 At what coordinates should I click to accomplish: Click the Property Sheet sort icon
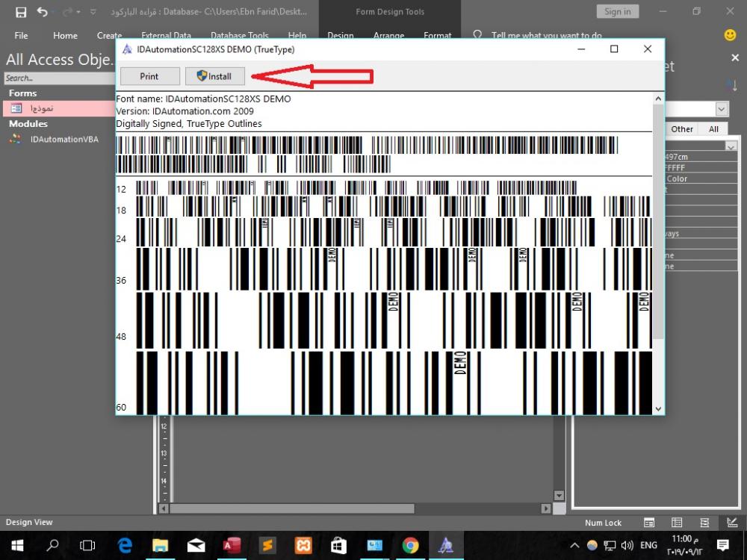(x=732, y=86)
